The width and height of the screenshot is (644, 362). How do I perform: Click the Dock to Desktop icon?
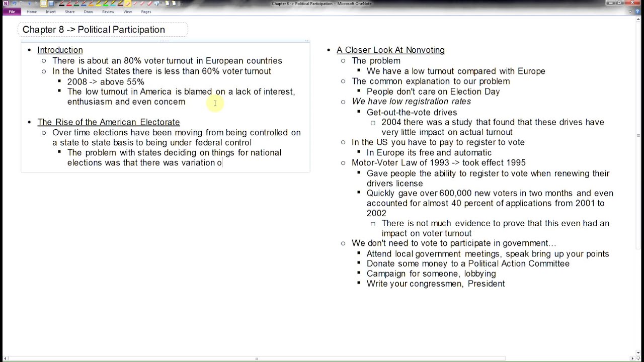pos(44,4)
